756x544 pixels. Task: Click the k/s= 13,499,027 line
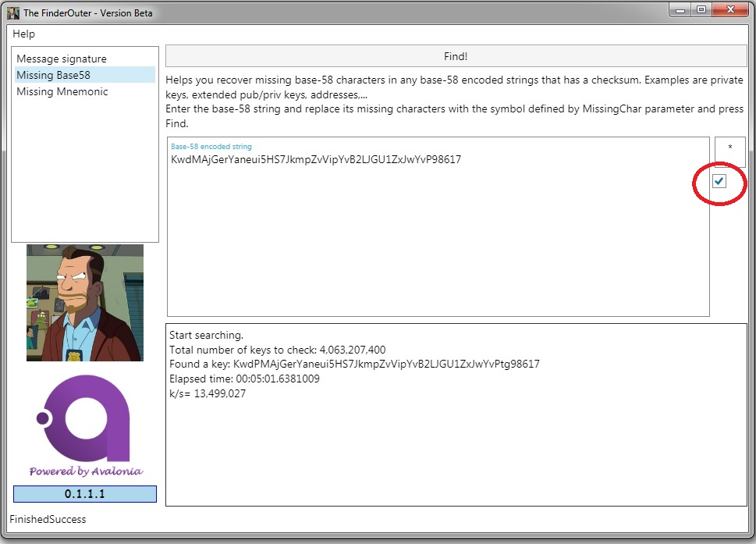(208, 393)
